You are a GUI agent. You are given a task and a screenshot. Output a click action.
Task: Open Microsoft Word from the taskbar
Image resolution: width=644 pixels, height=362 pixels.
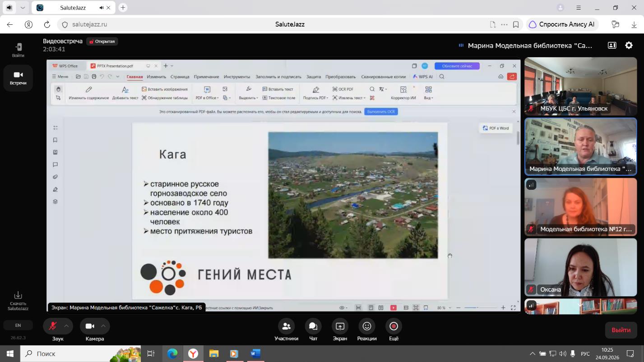coord(255,353)
